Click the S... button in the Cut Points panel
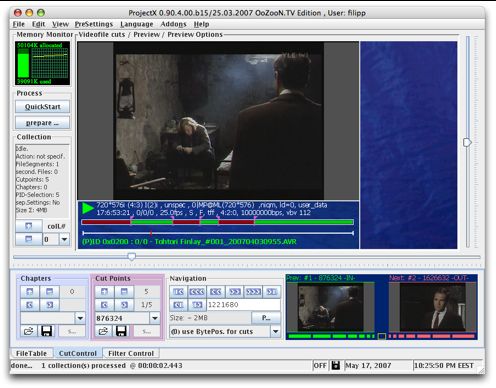This screenshot has height=388, width=496. pos(147,331)
